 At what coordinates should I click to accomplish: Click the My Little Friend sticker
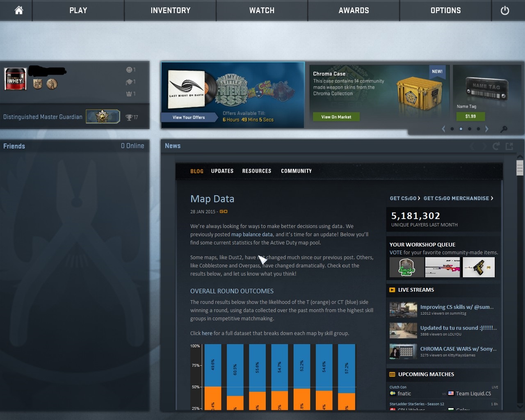pos(232,89)
